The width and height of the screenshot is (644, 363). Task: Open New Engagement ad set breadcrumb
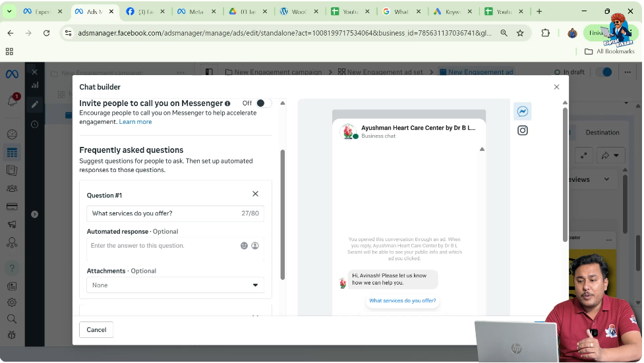[x=380, y=72]
